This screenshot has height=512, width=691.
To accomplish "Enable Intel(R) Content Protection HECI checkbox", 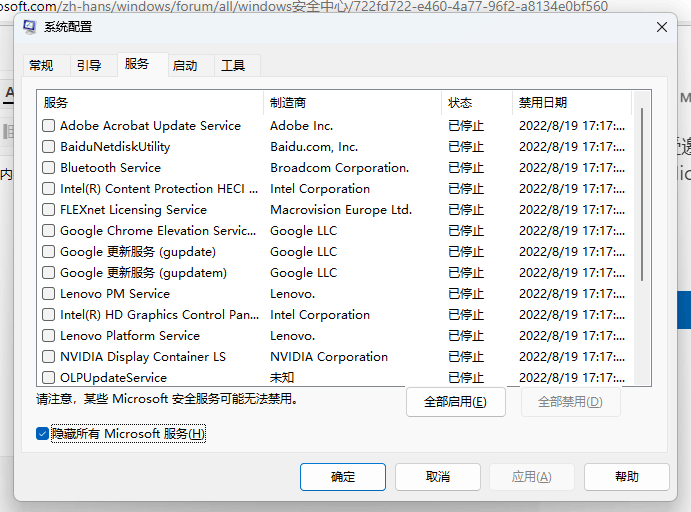I will (x=48, y=189).
